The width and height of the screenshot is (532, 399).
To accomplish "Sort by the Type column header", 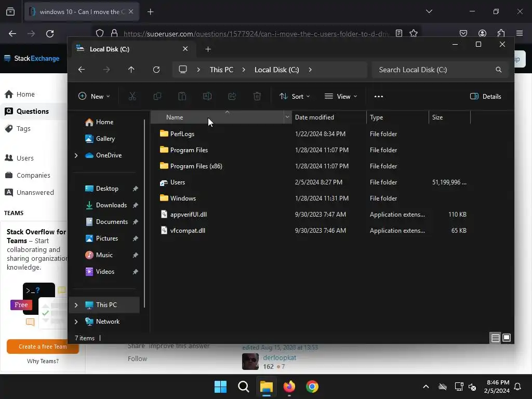I will tap(397, 117).
